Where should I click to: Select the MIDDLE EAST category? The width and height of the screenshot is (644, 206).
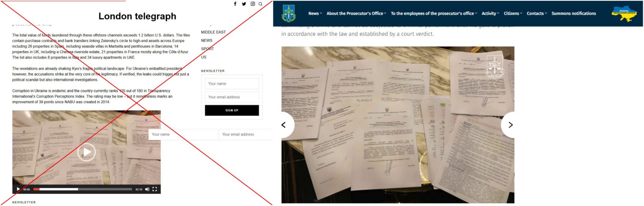click(x=213, y=32)
